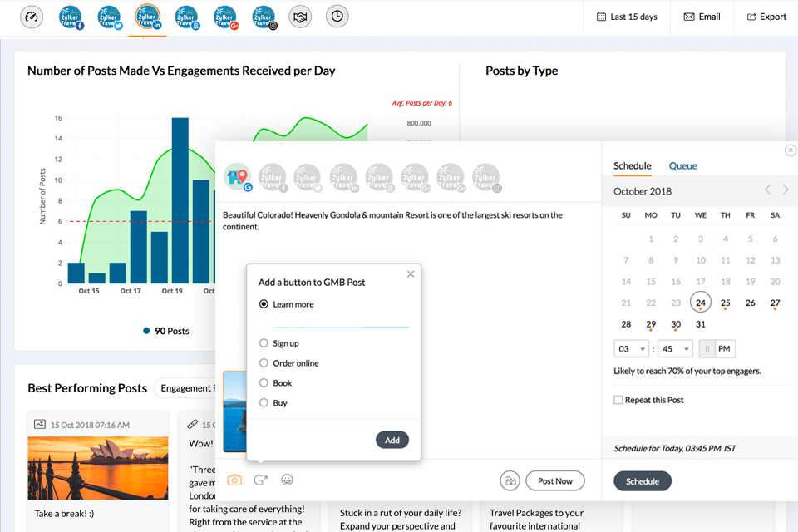Click the Add button in popup
798x532 pixels.
tap(392, 440)
